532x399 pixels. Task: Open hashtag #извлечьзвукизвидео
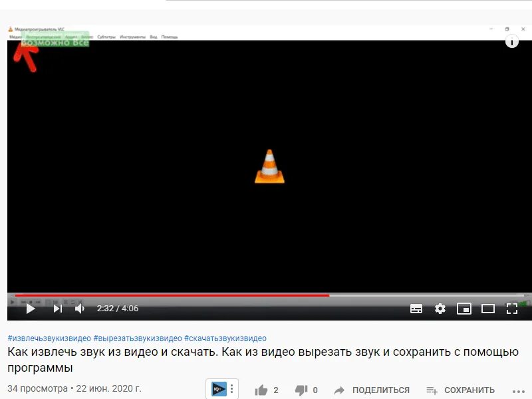click(49, 338)
